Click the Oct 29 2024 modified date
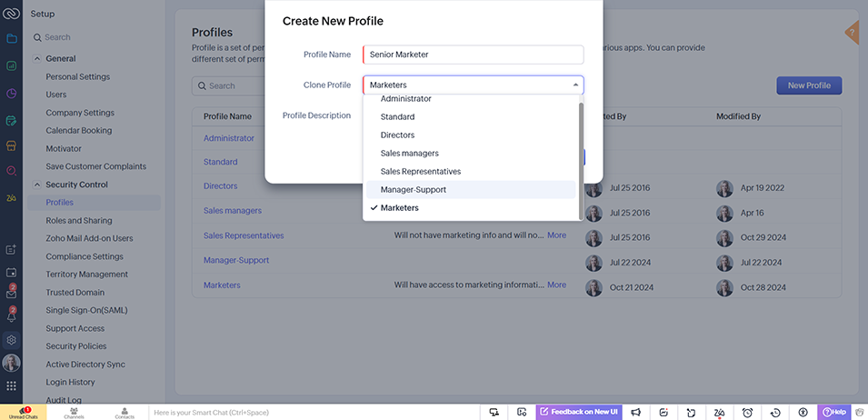868x420 pixels. pos(763,237)
